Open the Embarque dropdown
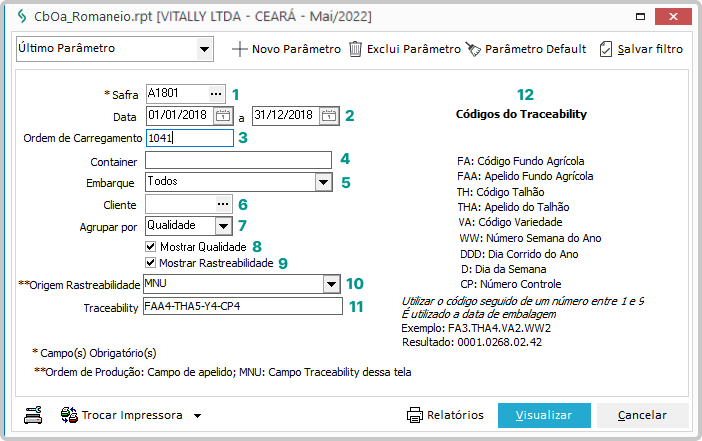Image resolution: width=702 pixels, height=441 pixels. 322,182
